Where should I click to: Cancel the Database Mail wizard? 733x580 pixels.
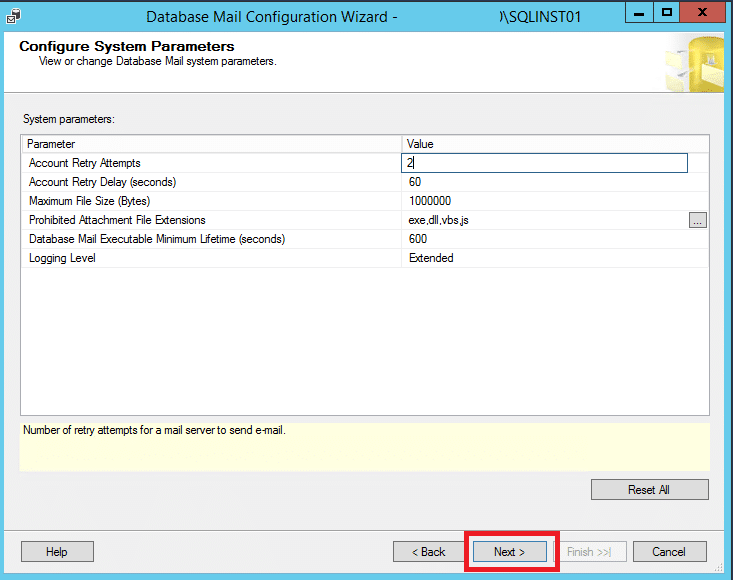[669, 552]
